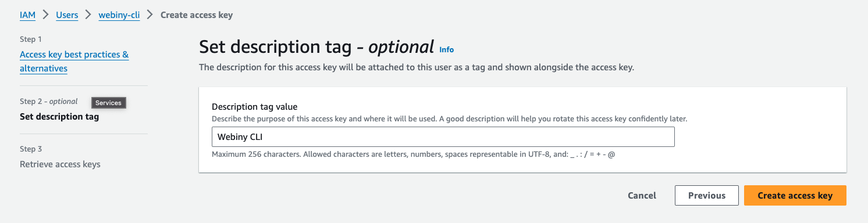Viewport: 868px width, 223px height.
Task: Focus the Description tag value input field
Action: [443, 136]
